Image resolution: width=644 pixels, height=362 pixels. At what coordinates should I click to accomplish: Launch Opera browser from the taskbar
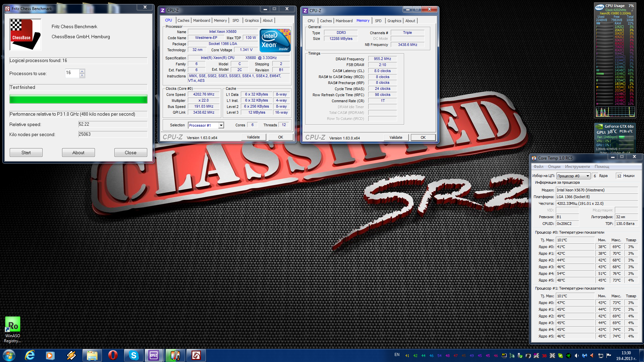(x=113, y=355)
